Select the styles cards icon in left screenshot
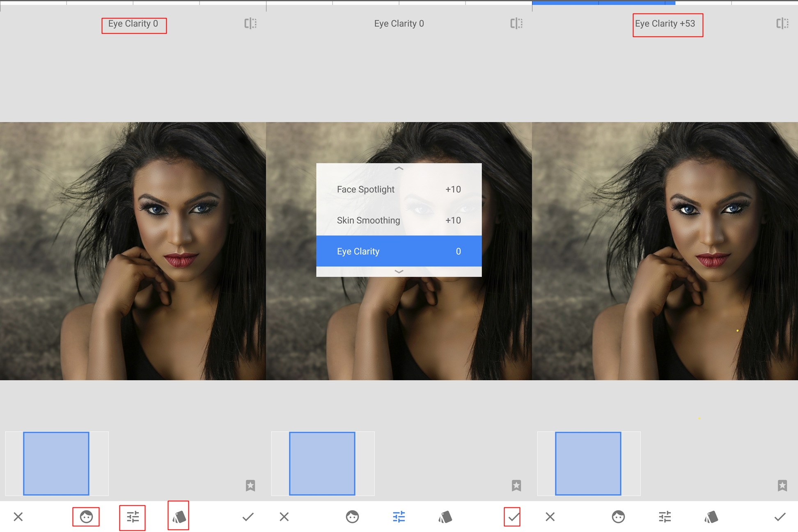The width and height of the screenshot is (798, 532). click(x=179, y=516)
